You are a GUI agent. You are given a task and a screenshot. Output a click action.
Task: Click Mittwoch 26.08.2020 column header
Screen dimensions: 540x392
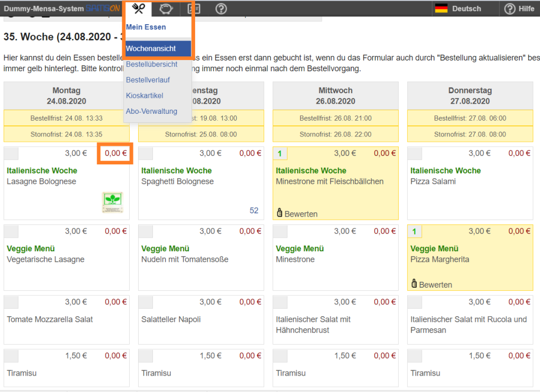[x=335, y=96]
